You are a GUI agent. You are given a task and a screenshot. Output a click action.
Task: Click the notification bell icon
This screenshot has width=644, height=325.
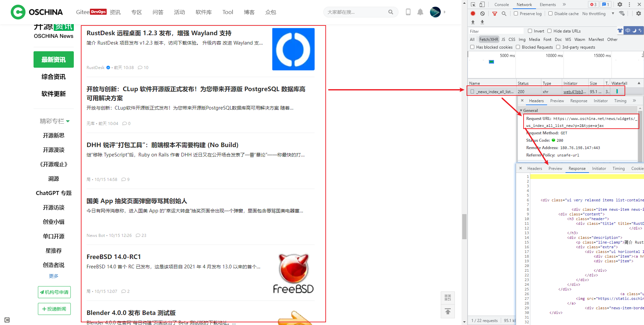(x=420, y=12)
